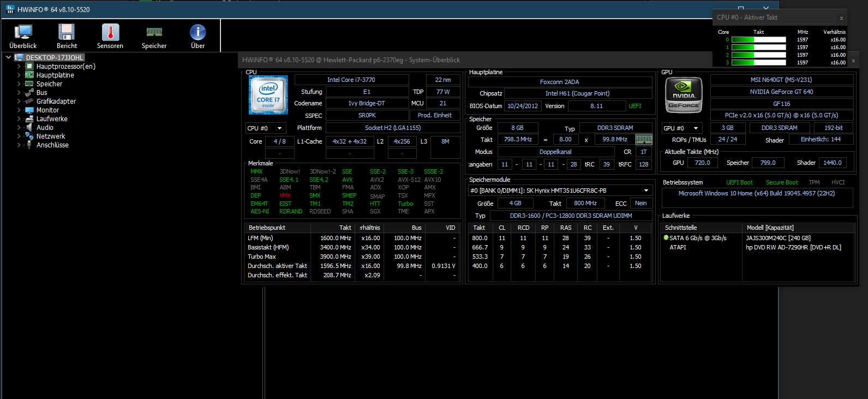Expand the Audio node chevron
This screenshot has width=868, height=399.
19,128
